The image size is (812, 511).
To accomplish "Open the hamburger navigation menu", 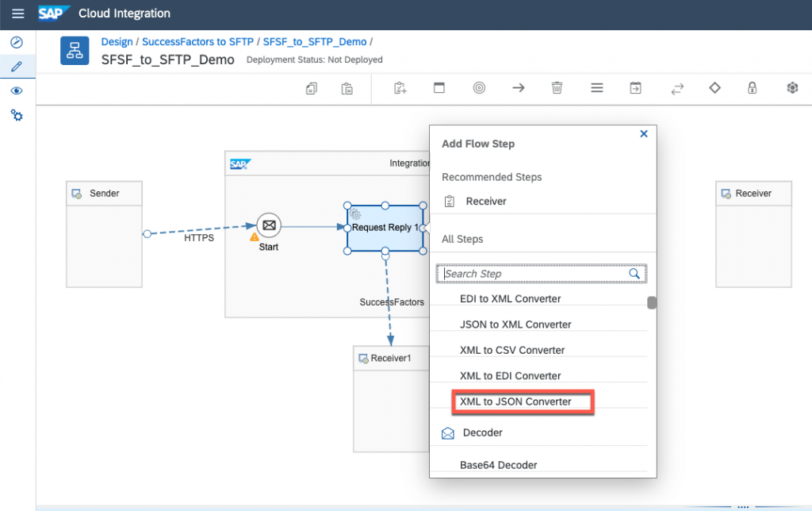I will 18,13.
